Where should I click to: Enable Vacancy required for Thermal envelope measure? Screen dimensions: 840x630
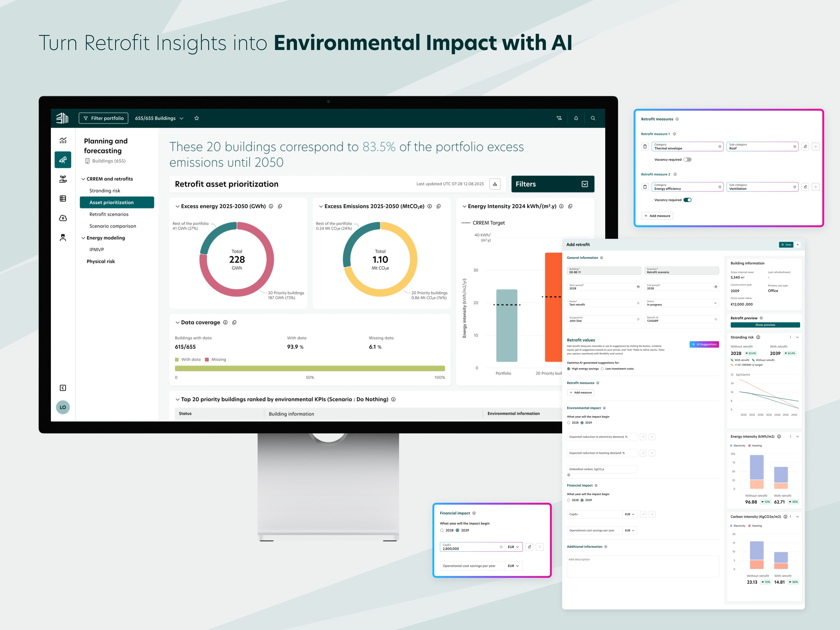pos(687,159)
